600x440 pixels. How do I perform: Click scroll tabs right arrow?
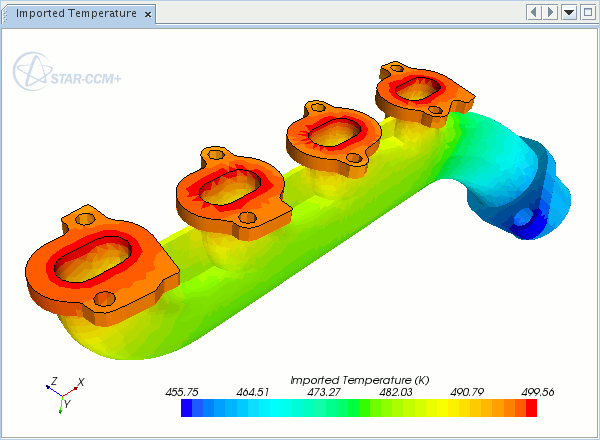(x=550, y=13)
